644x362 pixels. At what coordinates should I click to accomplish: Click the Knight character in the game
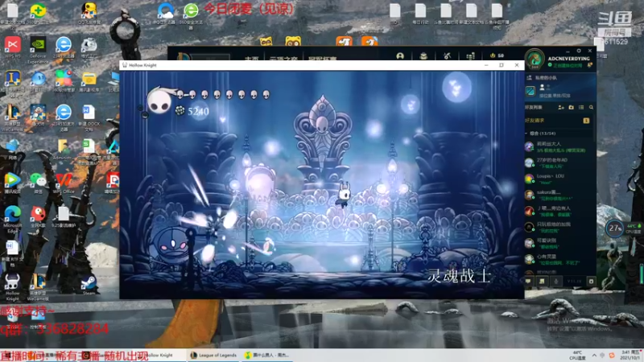click(x=343, y=195)
